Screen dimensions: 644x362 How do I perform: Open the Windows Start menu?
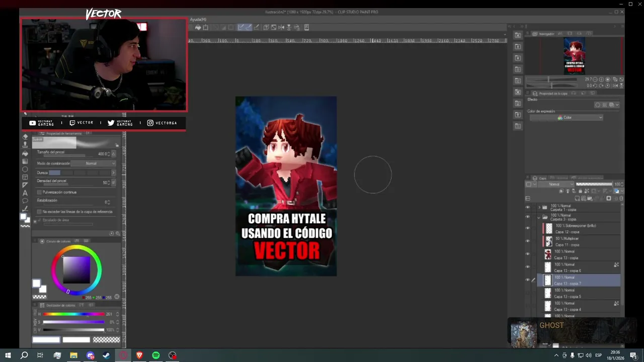click(8, 355)
